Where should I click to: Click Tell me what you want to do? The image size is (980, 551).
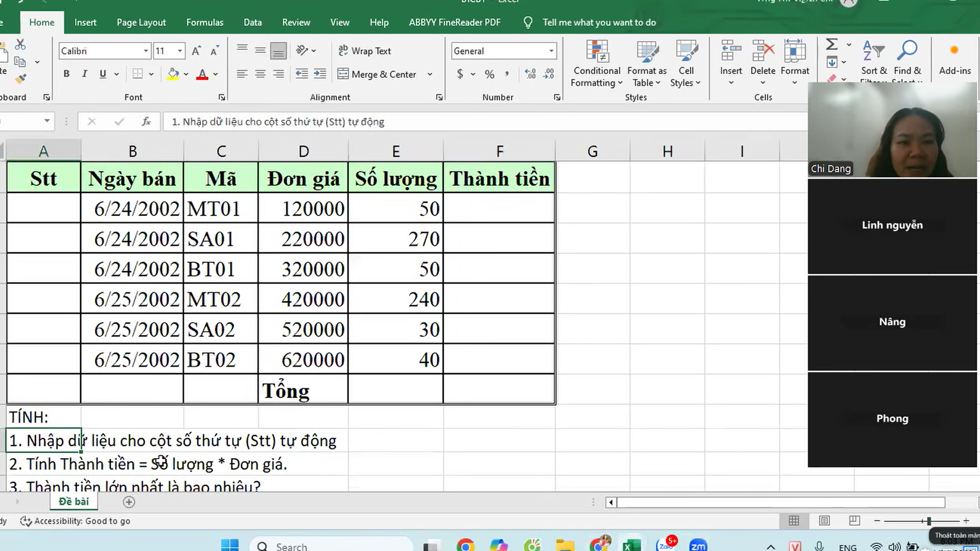click(599, 23)
